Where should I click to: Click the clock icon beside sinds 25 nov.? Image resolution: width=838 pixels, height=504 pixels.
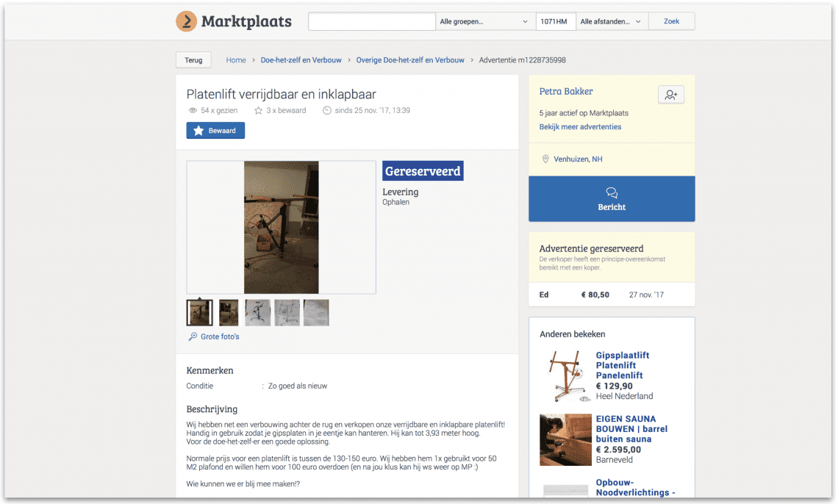click(x=326, y=110)
